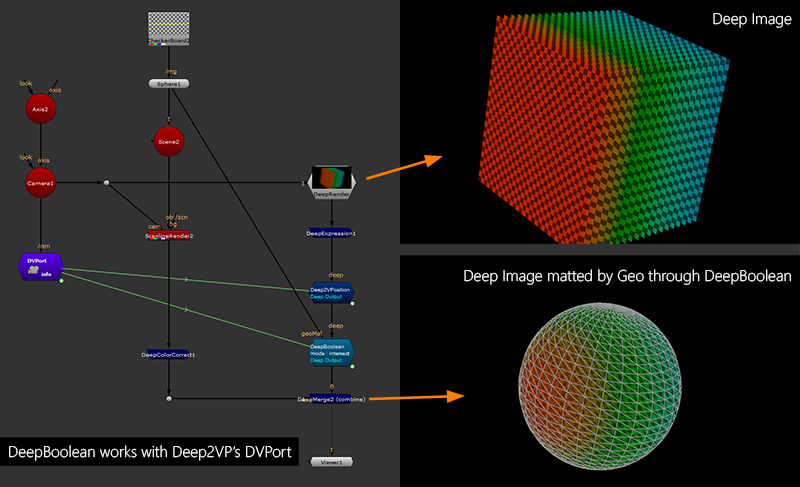Click the dot node right of Camera1
Screen dimensions: 800x487
106,183
